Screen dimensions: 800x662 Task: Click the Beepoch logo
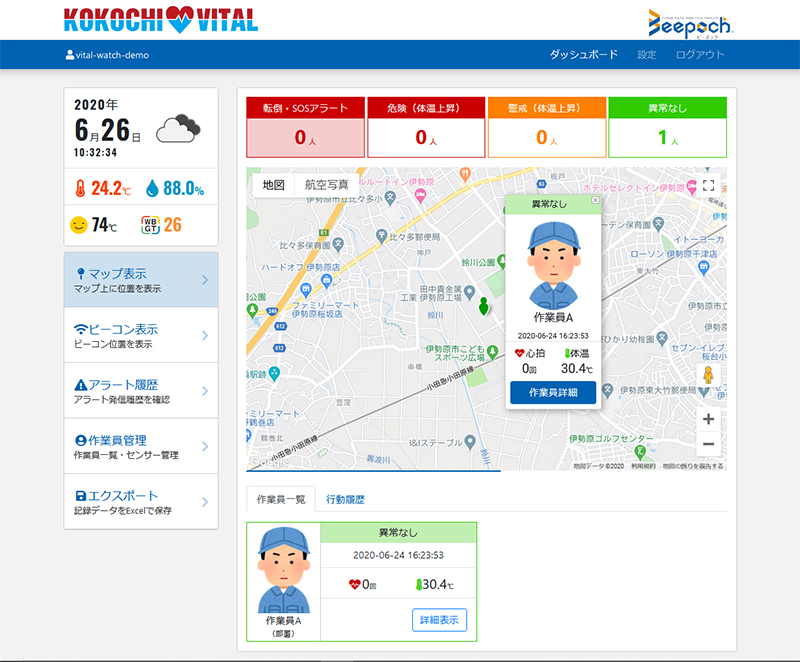690,24
